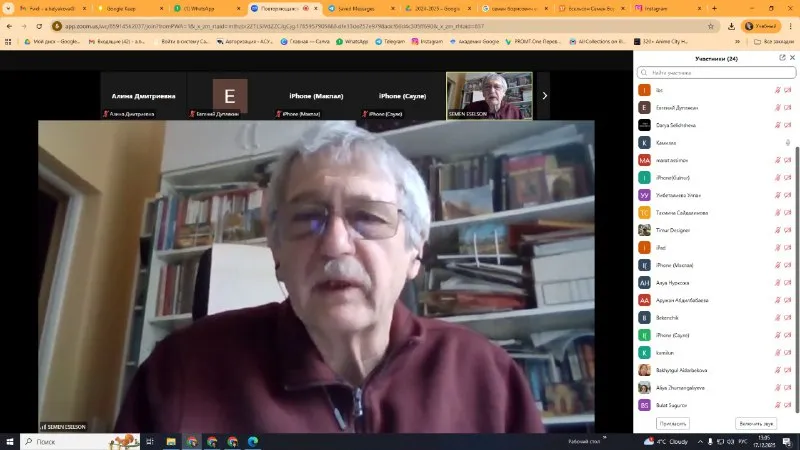Switch to the Saved Messages tab
The height and width of the screenshot is (450, 800).
pyautogui.click(x=360, y=8)
